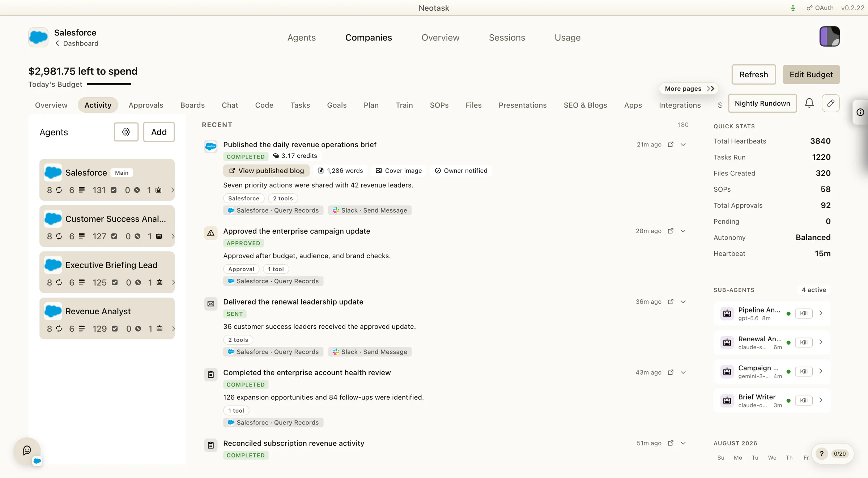The image size is (868, 478).
Task: Open the user avatar in the top-right corner
Action: [829, 37]
